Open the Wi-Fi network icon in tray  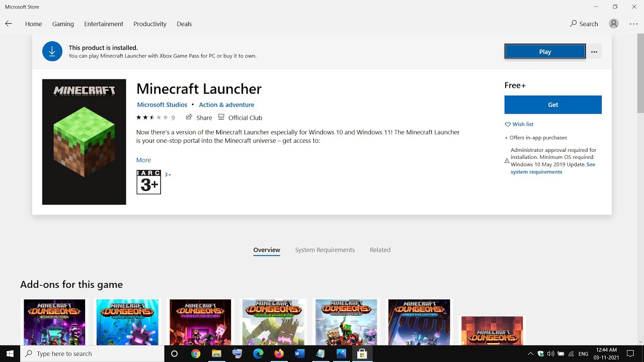point(571,353)
